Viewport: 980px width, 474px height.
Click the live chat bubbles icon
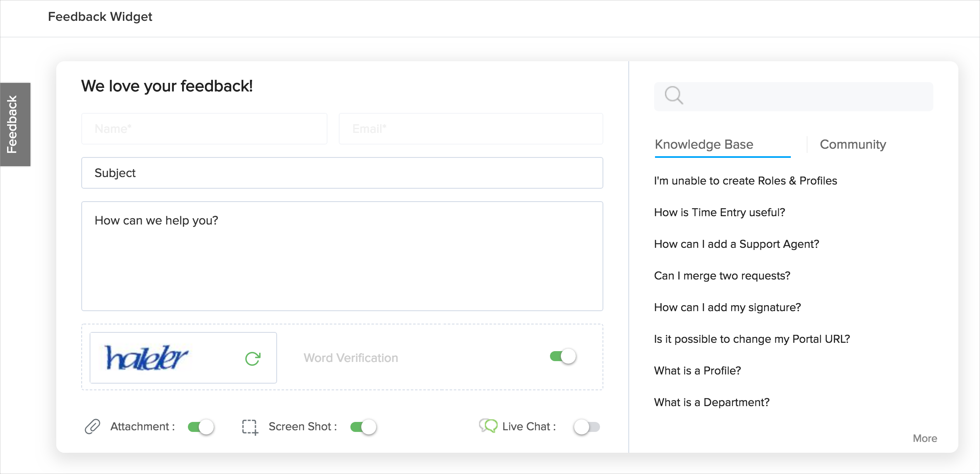488,426
